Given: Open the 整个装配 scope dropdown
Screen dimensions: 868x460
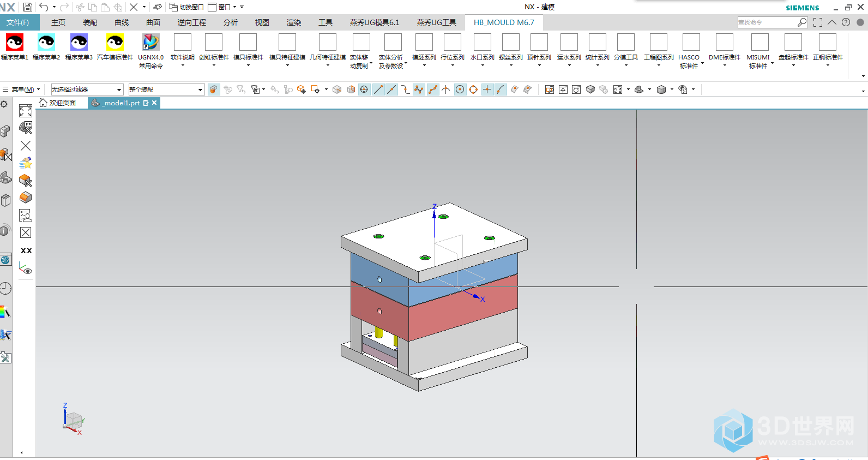Looking at the screenshot, I should click(166, 89).
